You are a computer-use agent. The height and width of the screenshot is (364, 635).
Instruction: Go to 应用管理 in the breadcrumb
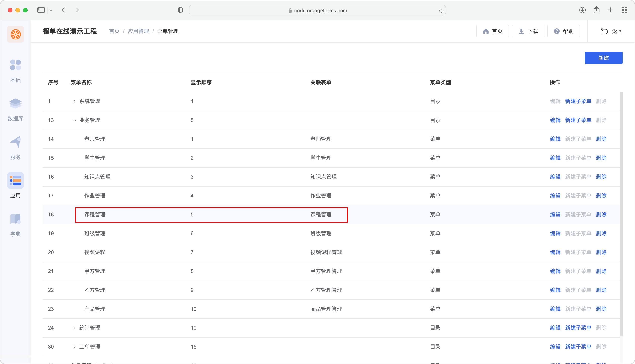click(138, 31)
